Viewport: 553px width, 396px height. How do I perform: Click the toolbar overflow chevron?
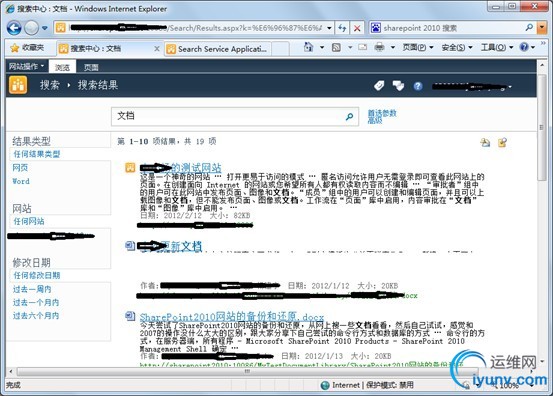(x=543, y=43)
